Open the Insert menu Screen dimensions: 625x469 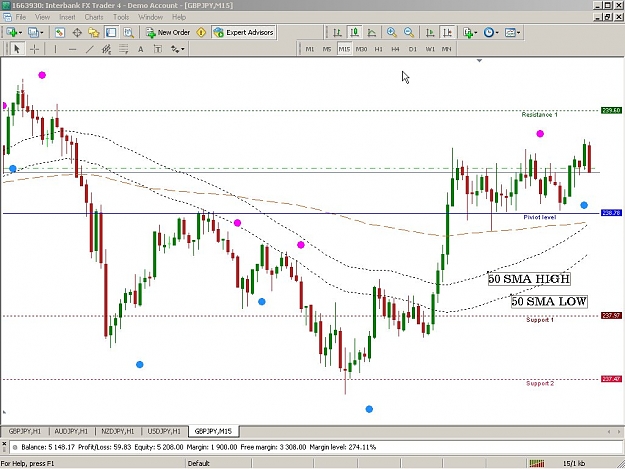tap(67, 17)
